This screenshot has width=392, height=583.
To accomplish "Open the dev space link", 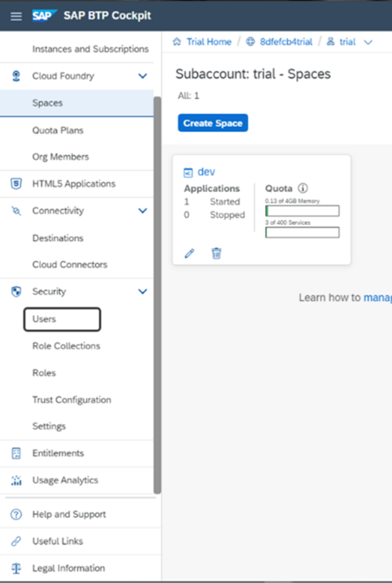I will tap(206, 172).
